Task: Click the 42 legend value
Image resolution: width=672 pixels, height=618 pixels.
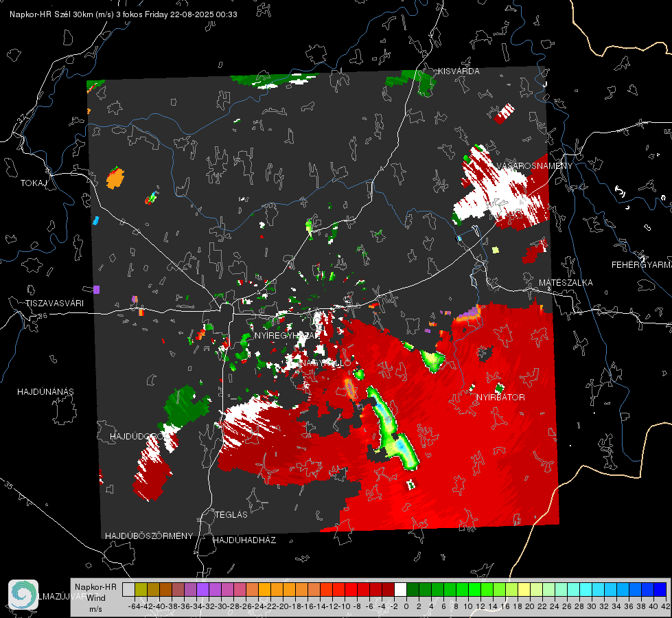Action: tap(665, 606)
